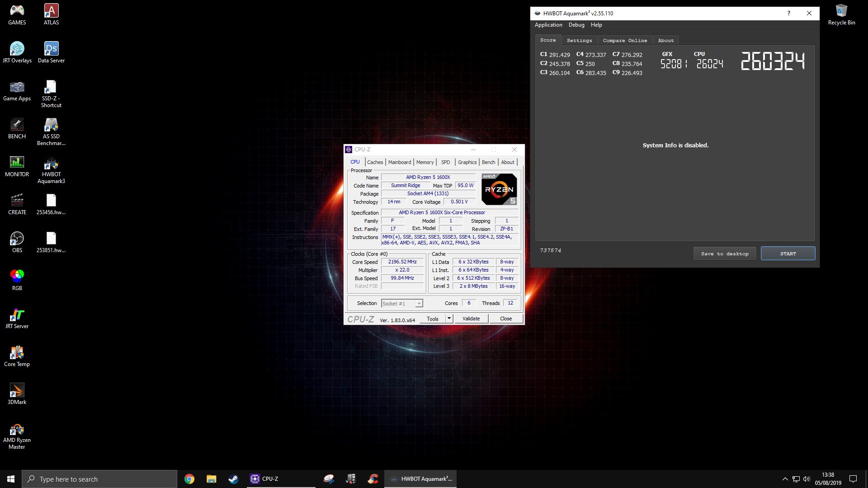Open the Action Center notifications icon
The image size is (868, 488).
click(x=853, y=479)
